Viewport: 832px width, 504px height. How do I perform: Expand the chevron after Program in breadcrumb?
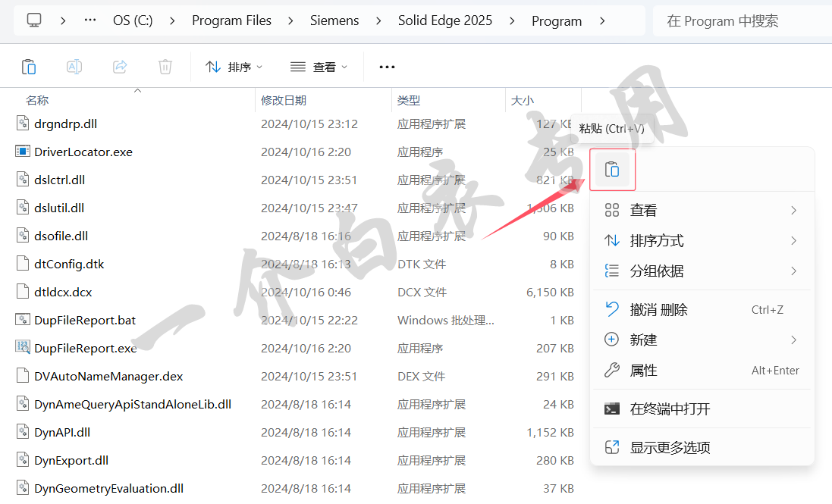[x=603, y=20]
